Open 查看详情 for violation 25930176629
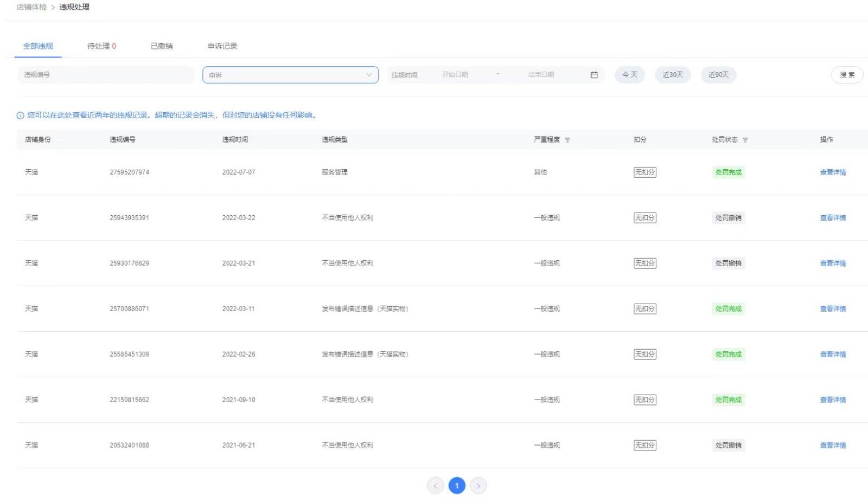The height and width of the screenshot is (502, 868). point(833,263)
